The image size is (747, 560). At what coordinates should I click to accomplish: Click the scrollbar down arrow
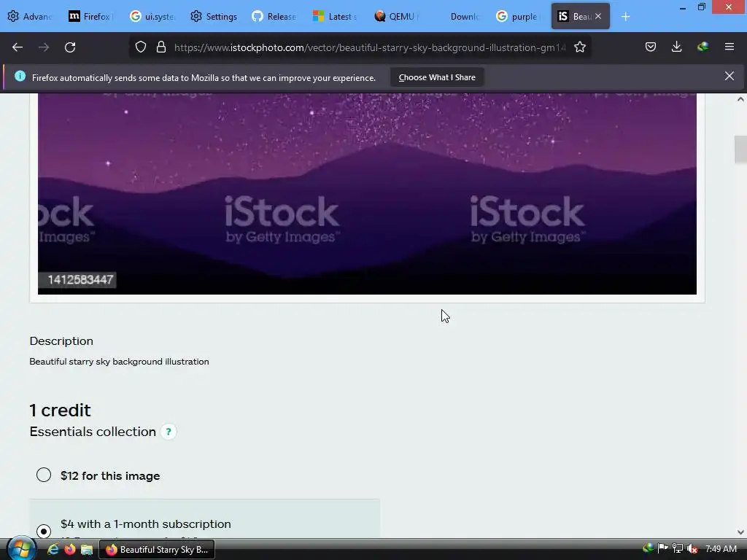[x=740, y=532]
